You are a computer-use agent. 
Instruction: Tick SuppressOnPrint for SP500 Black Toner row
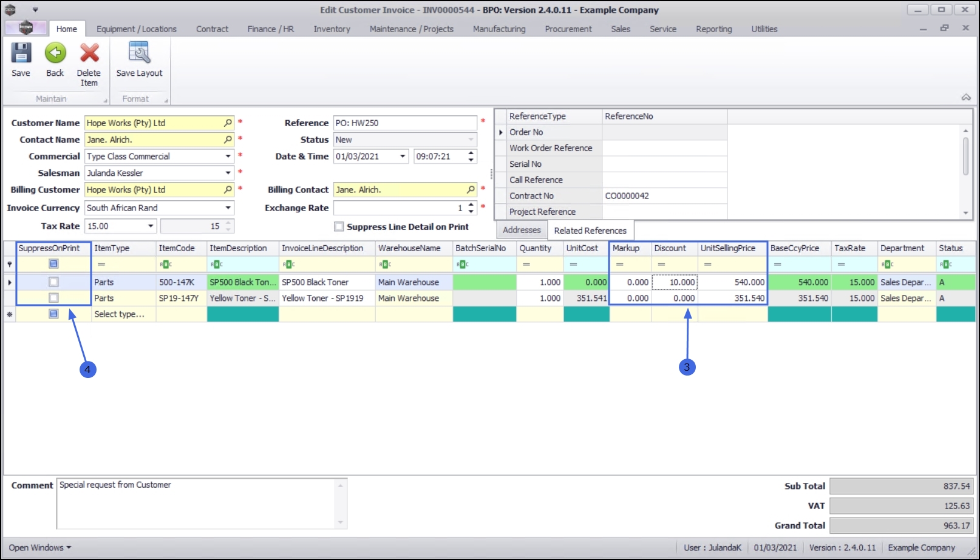click(x=53, y=282)
